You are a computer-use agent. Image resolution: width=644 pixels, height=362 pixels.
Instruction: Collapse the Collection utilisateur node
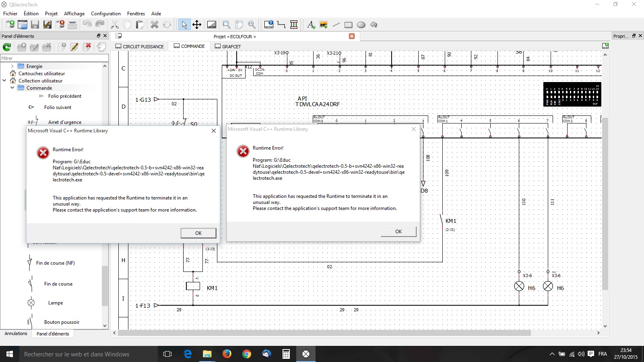point(4,81)
